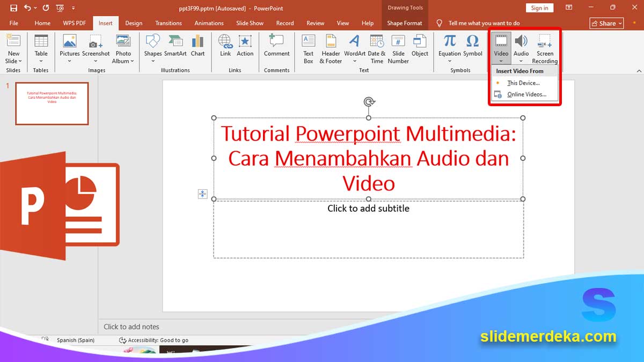The height and width of the screenshot is (362, 644).
Task: Insert a SmartArt graphic
Action: (x=175, y=46)
